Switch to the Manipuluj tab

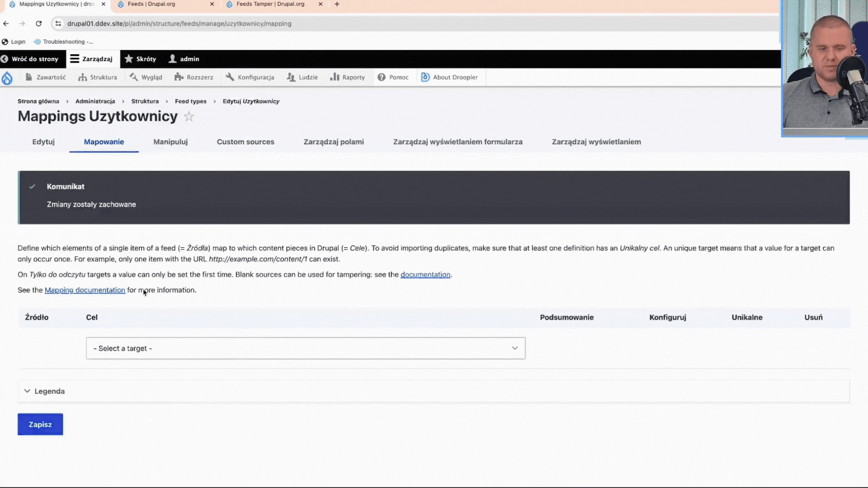(x=170, y=142)
